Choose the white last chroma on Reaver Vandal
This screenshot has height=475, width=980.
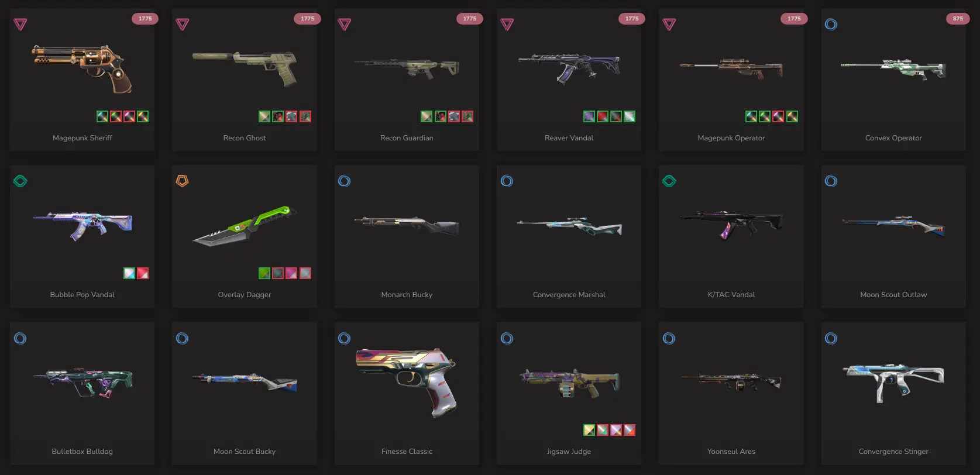tap(630, 116)
